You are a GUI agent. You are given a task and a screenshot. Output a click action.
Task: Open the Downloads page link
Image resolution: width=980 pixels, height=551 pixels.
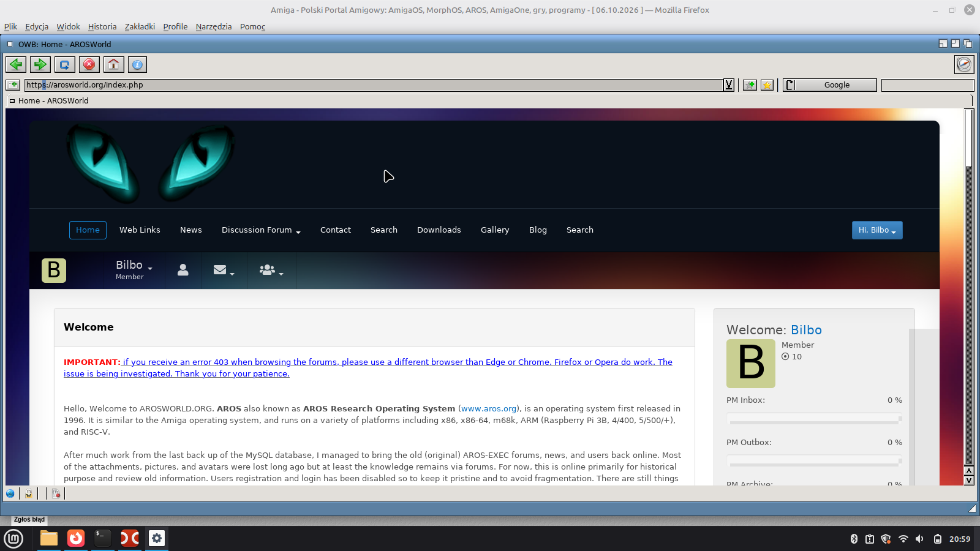[439, 230]
